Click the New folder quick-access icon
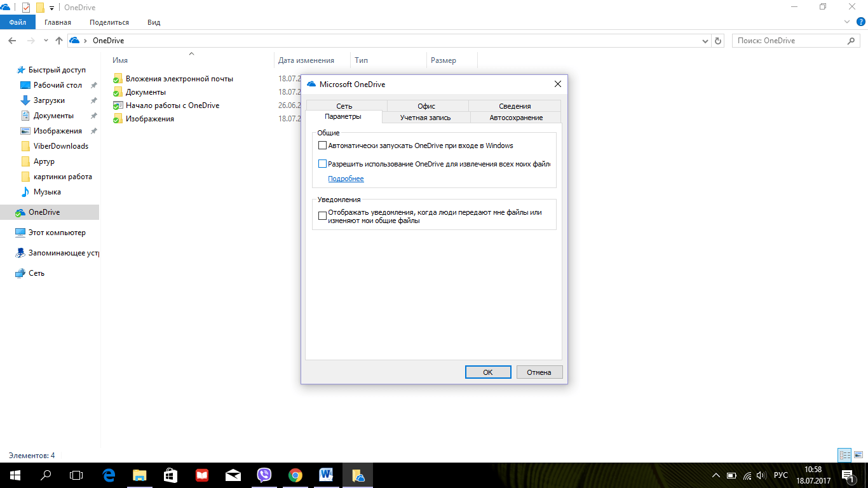The image size is (868, 488). point(40,8)
